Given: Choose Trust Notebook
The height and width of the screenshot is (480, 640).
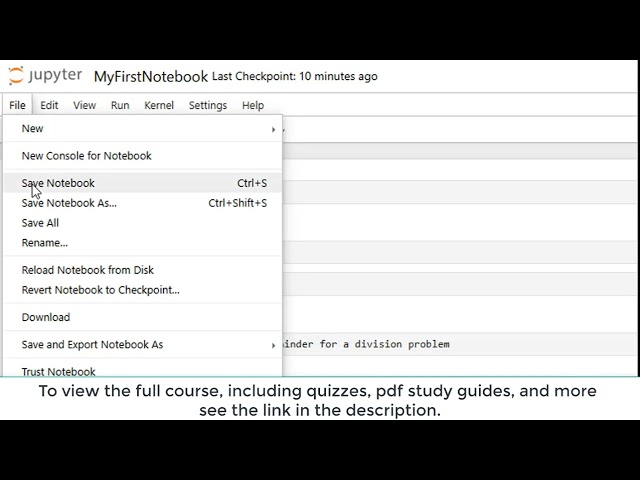Looking at the screenshot, I should click(x=142, y=371).
